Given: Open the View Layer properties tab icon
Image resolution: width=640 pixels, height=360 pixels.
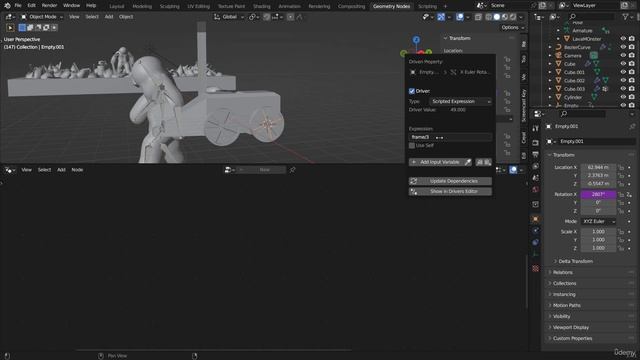Looking at the screenshot, I should pyautogui.click(x=536, y=166).
